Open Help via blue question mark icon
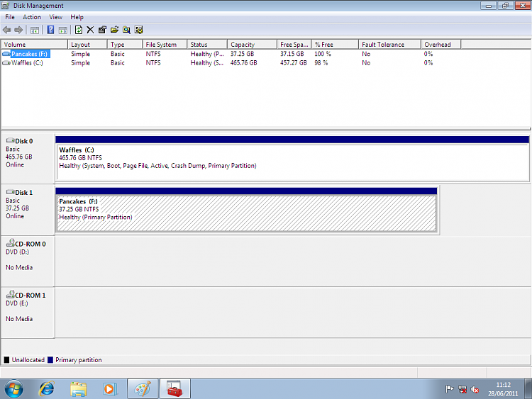532x399 pixels. point(50,30)
